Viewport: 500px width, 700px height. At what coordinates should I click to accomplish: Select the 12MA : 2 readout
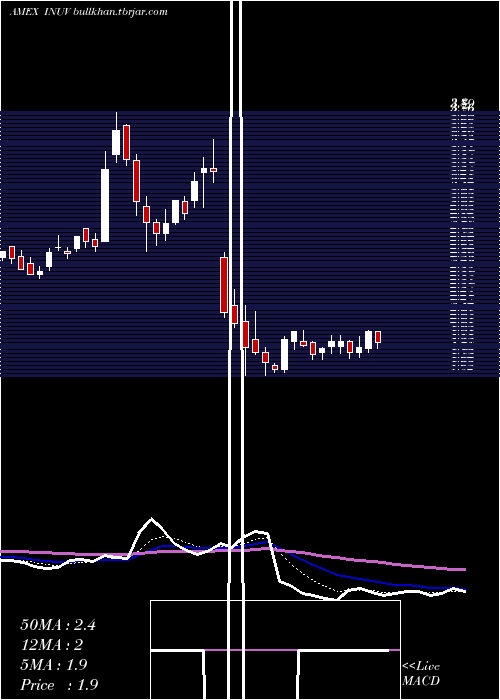point(52,645)
